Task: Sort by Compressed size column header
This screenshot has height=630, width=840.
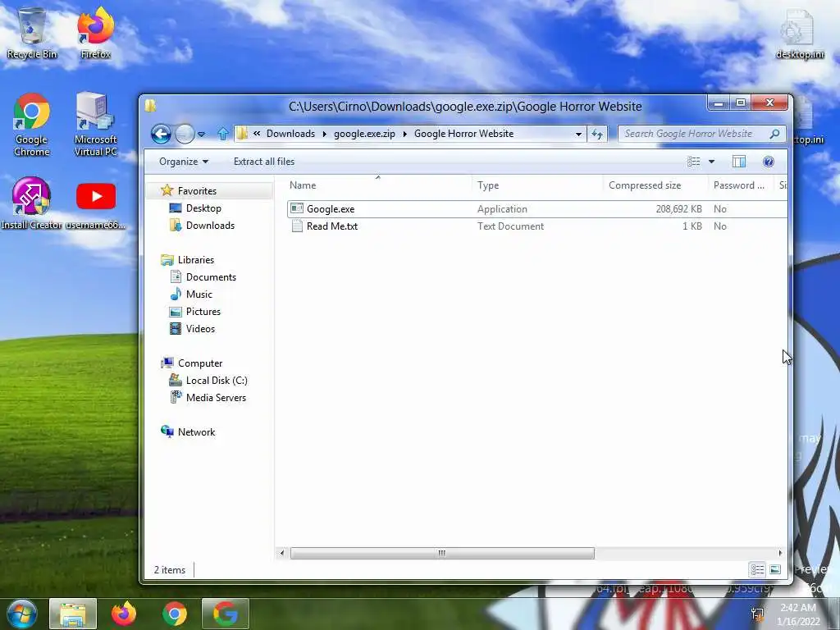Action: (x=655, y=185)
